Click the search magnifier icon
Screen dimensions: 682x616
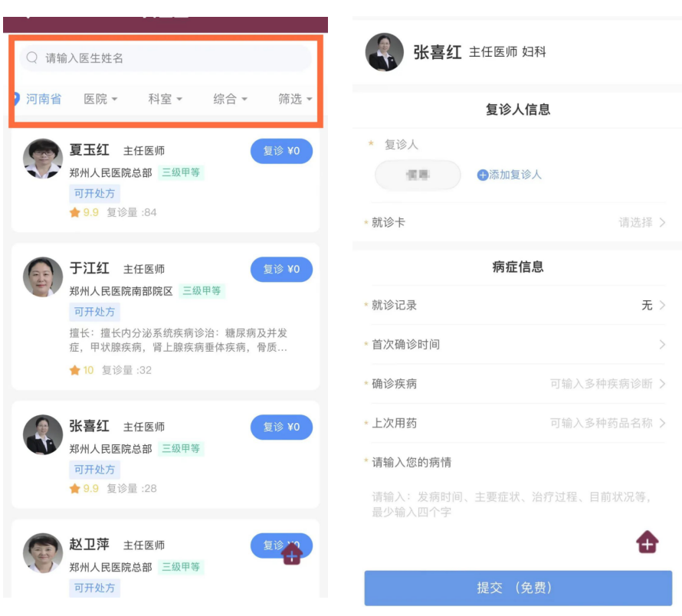click(32, 57)
